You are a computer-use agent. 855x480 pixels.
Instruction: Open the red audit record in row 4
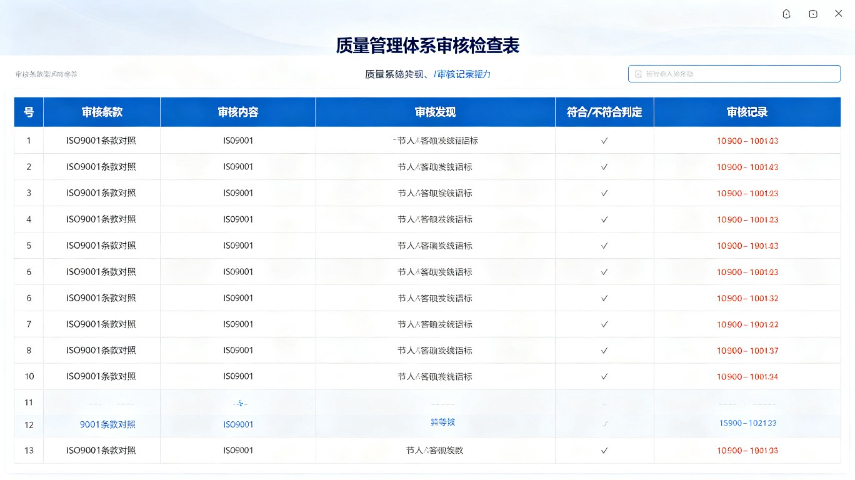click(x=747, y=219)
